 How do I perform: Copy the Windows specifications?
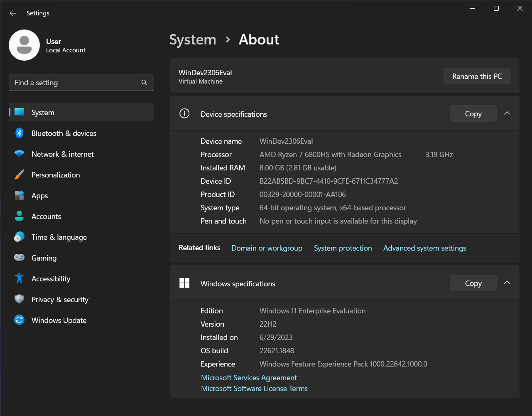tap(473, 283)
